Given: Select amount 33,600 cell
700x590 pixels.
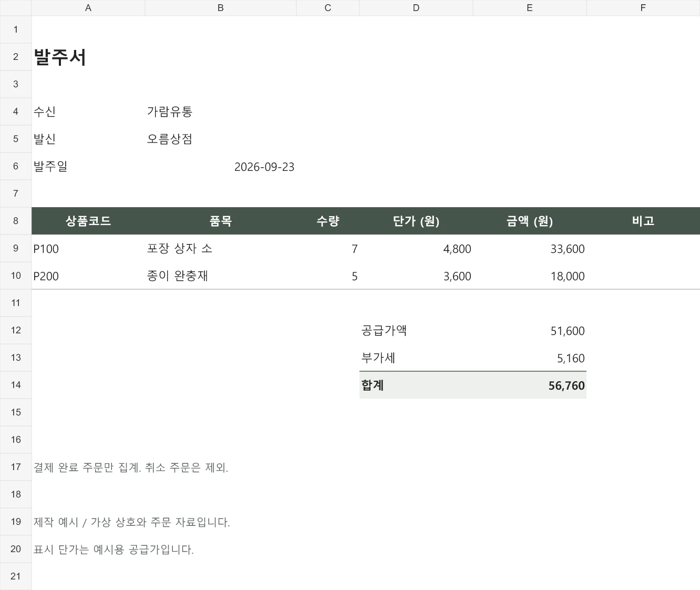Looking at the screenshot, I should pyautogui.click(x=530, y=248).
